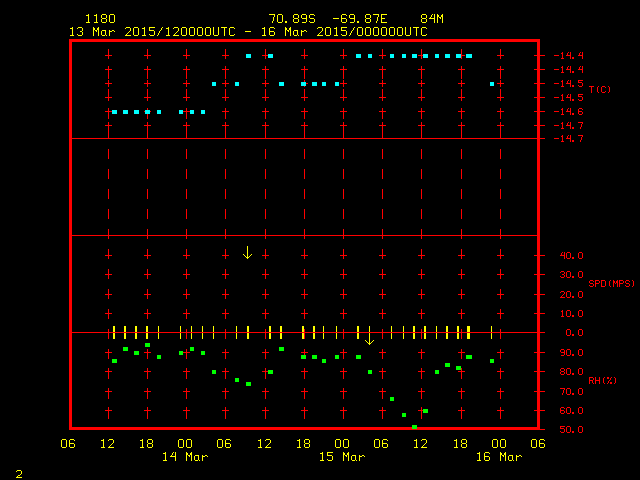Click the white wind arrow above the speed axis
Viewport: 640px width, 480px height.
point(247,252)
